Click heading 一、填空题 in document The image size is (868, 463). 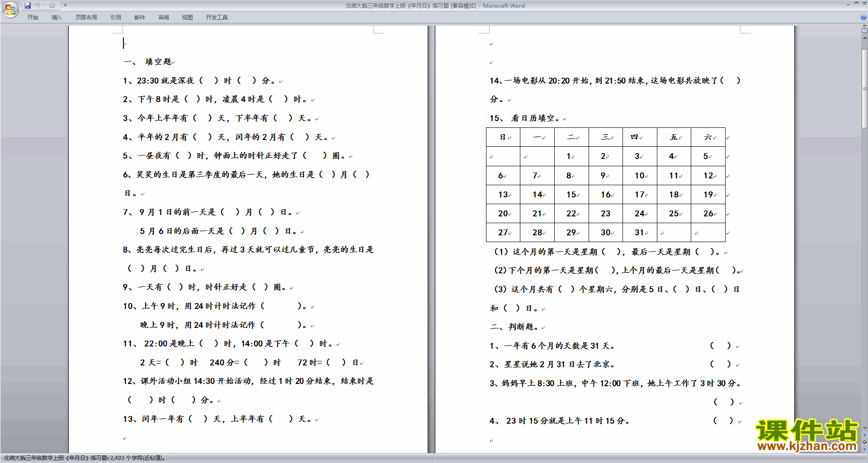pos(147,62)
